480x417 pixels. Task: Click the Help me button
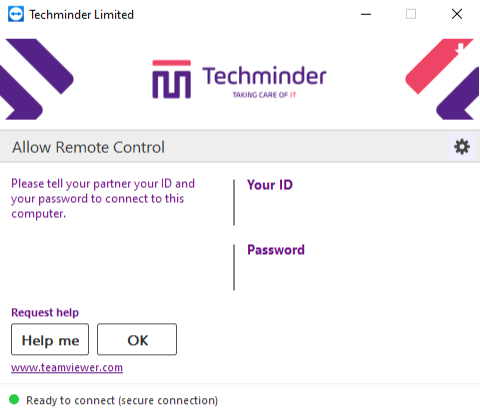click(x=50, y=339)
